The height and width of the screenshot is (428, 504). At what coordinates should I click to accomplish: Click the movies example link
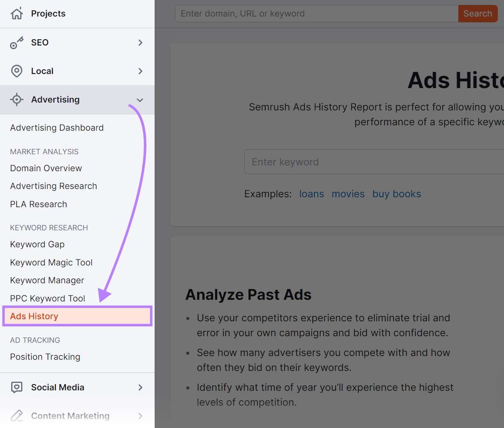[x=348, y=194]
